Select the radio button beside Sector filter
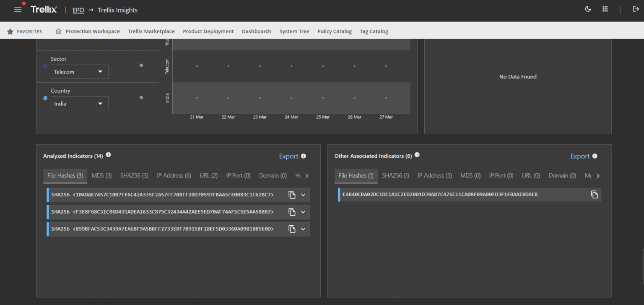 [45, 66]
